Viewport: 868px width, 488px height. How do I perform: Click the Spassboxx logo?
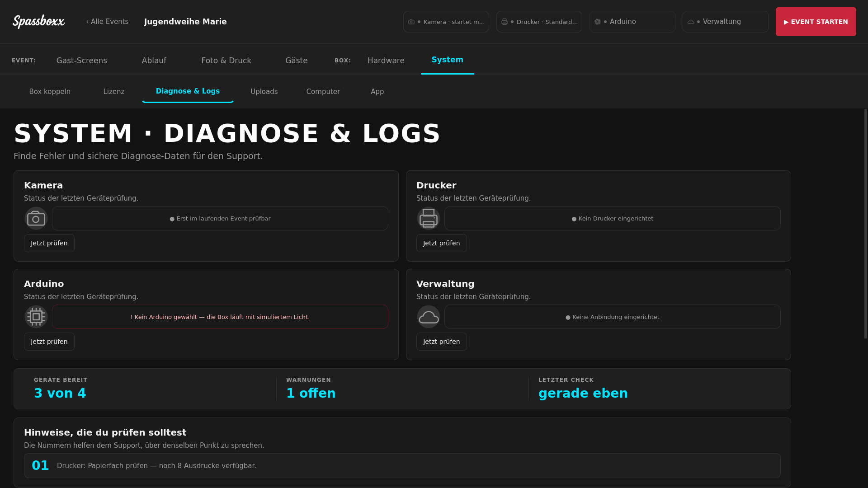click(x=38, y=21)
